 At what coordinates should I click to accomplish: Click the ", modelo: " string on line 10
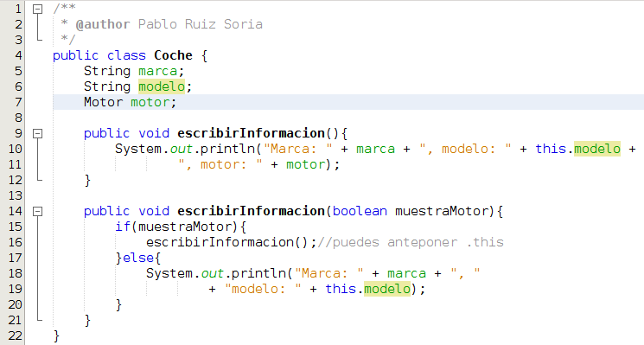[465, 149]
